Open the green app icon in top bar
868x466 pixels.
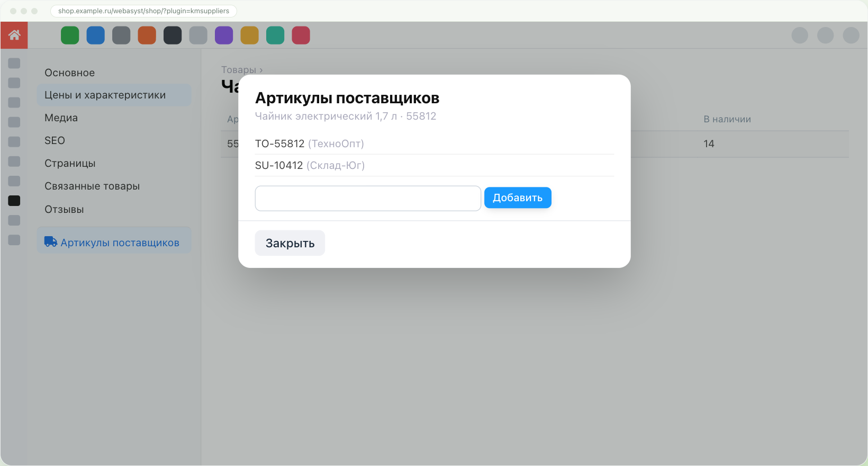70,35
